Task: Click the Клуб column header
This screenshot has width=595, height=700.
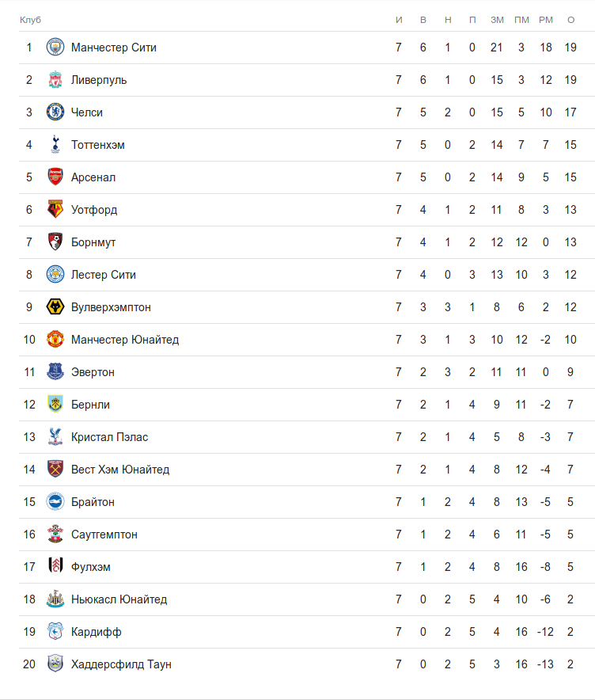Action: 30,19
